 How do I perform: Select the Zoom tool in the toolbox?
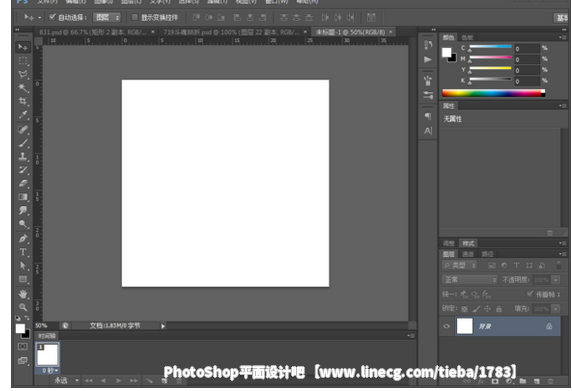[x=23, y=307]
